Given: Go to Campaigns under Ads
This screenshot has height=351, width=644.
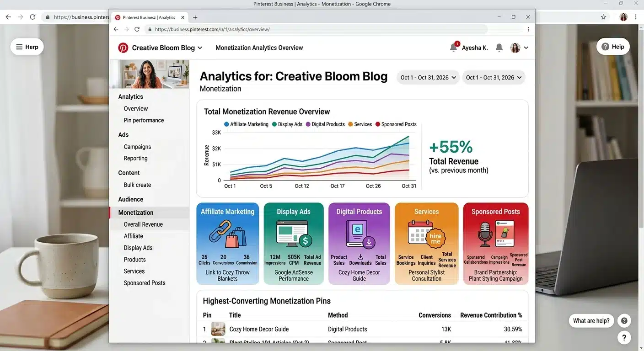Looking at the screenshot, I should click(137, 147).
